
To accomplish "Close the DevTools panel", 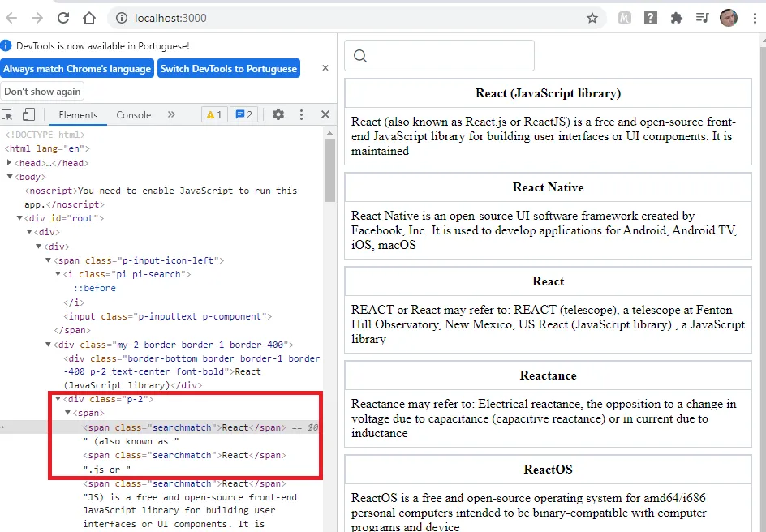I will (x=325, y=114).
